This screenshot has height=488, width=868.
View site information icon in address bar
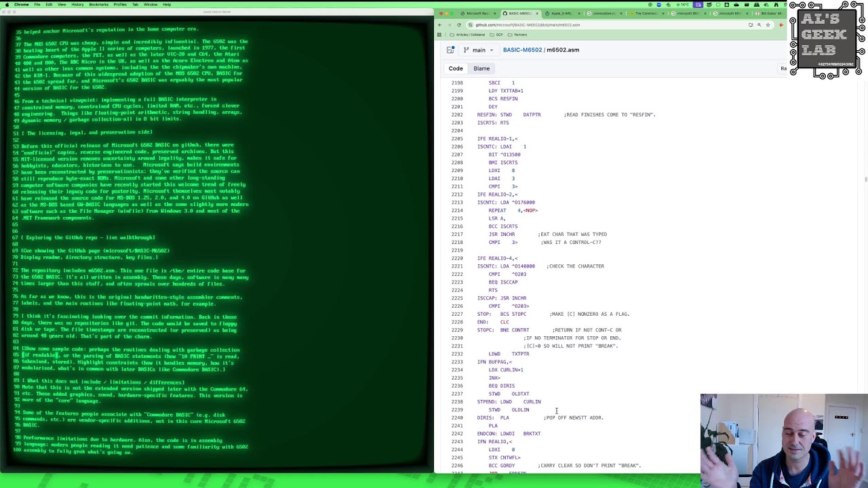(470, 25)
